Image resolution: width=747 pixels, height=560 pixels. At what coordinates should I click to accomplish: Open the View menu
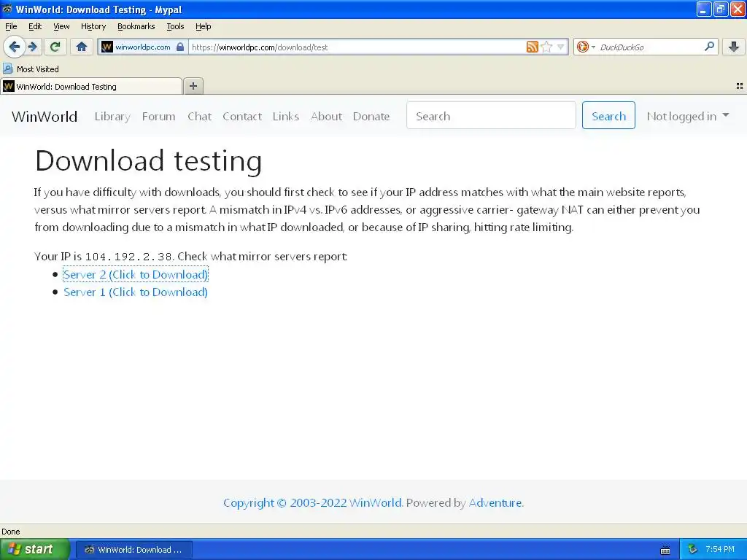(x=61, y=26)
